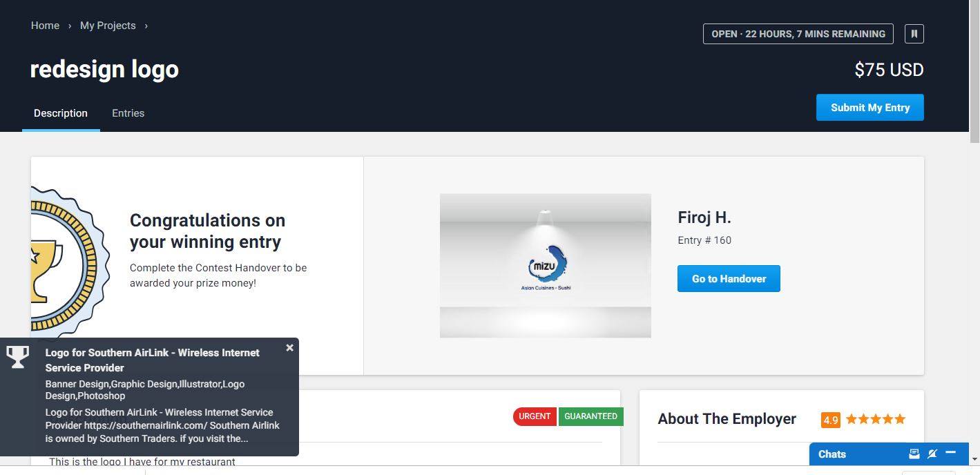Click the bookmark icon beside the timer
The height and width of the screenshot is (475, 980).
pos(914,34)
